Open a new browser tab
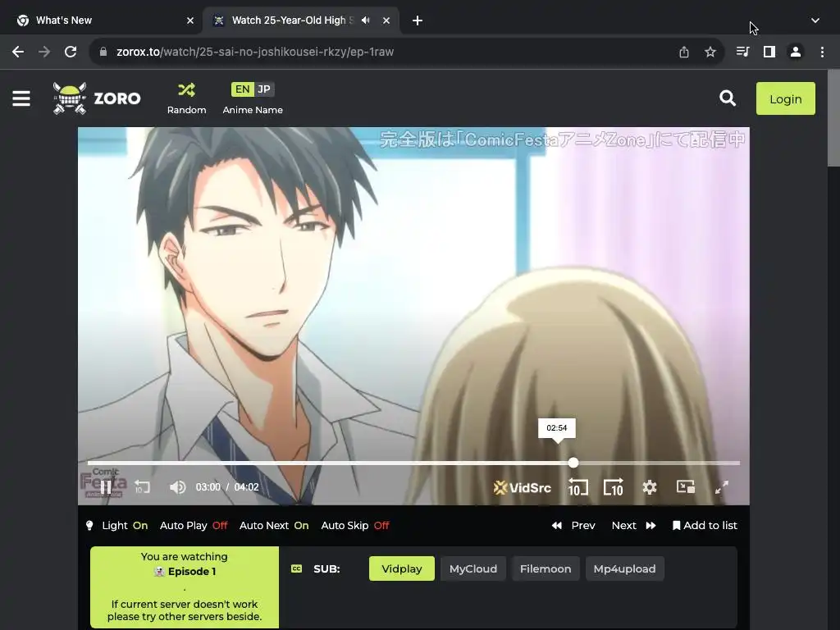 coord(418,21)
